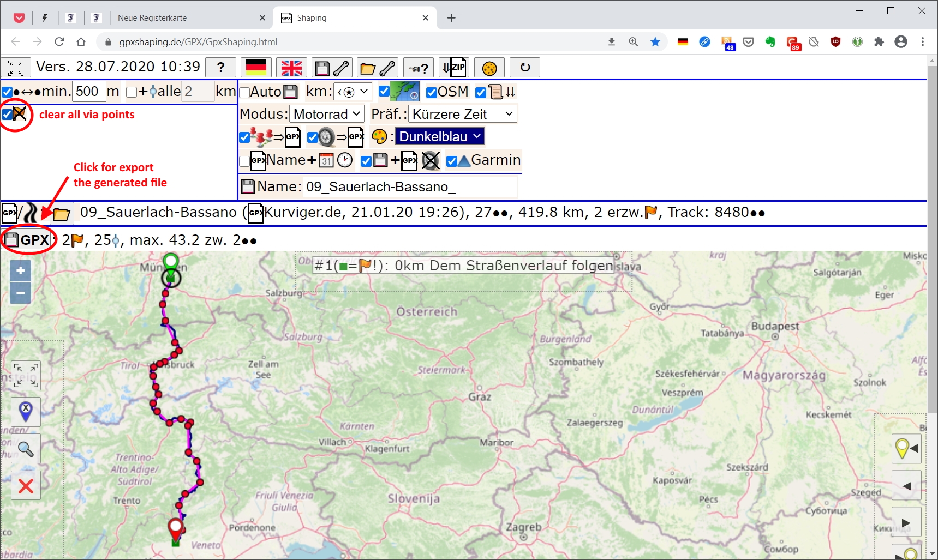Jump to first waypoint with yellow pin button
The height and width of the screenshot is (560, 938).
(x=906, y=449)
